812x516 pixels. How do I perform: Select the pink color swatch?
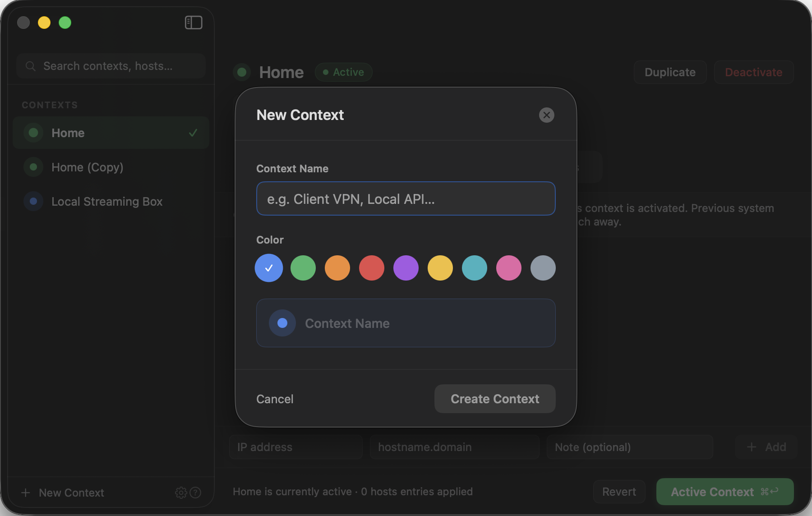tap(509, 268)
